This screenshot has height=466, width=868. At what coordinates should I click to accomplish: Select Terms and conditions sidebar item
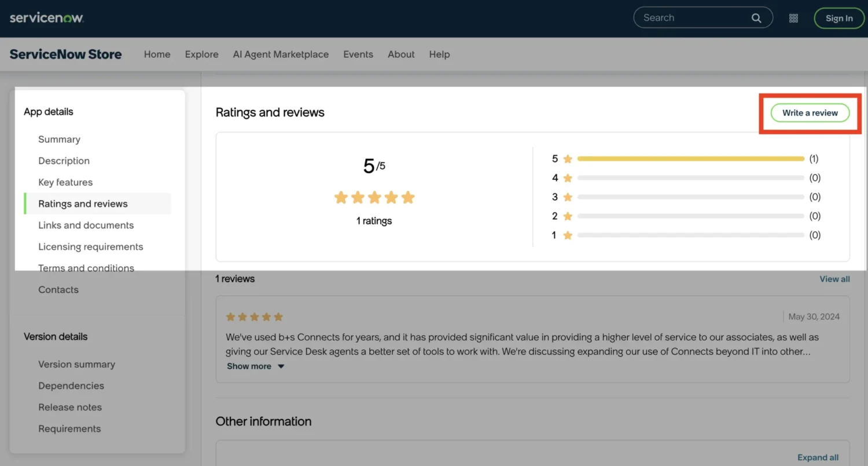coord(86,268)
